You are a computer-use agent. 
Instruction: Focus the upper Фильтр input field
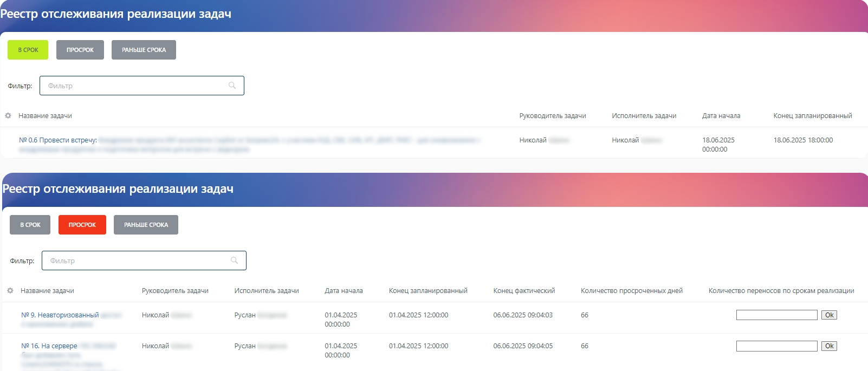(x=142, y=86)
